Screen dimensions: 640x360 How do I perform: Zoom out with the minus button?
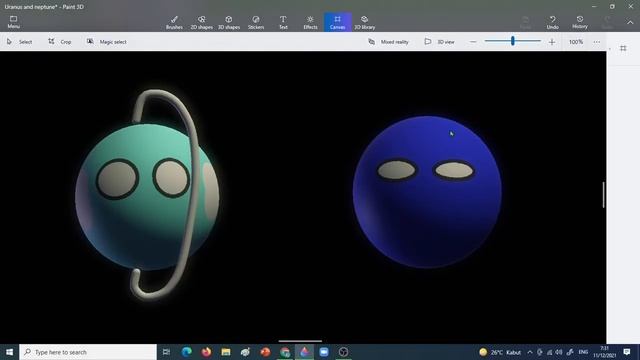pos(473,42)
